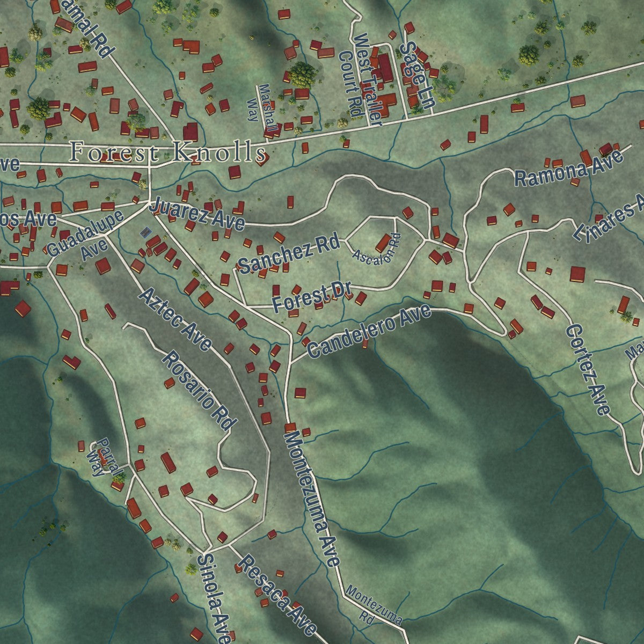Select the Juarez Ave street label

(x=197, y=213)
